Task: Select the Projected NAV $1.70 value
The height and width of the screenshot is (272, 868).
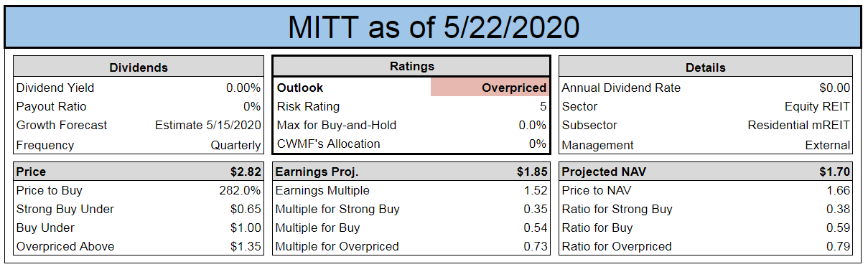Action: [x=835, y=172]
